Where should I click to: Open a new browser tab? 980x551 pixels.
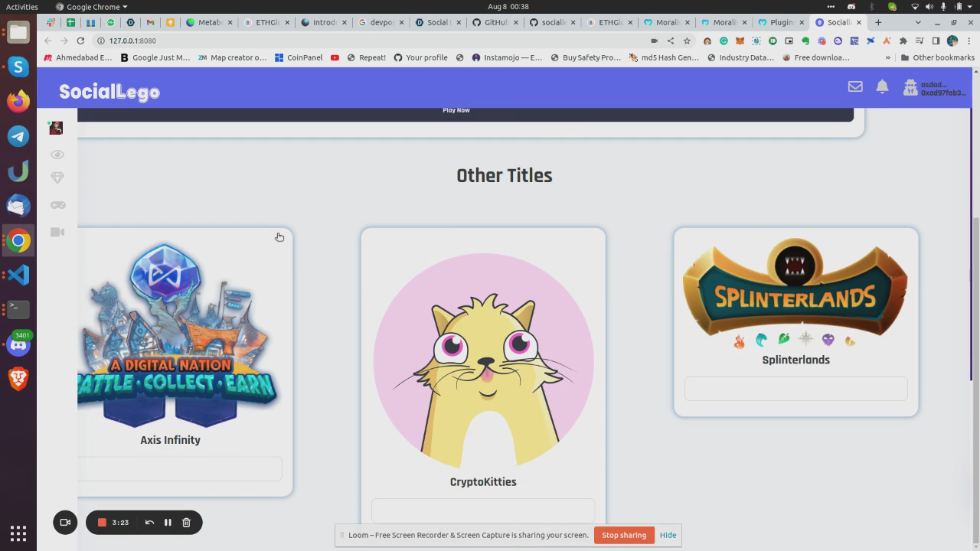878,22
